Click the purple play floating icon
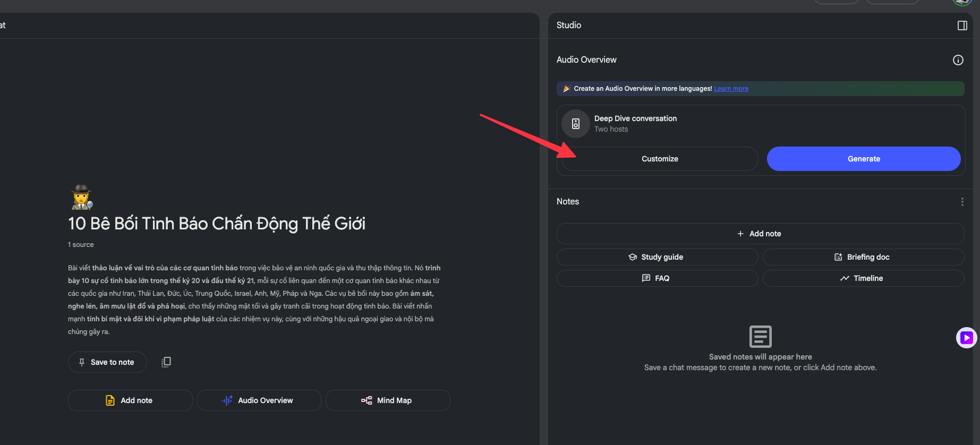The width and height of the screenshot is (980, 445). pos(966,338)
